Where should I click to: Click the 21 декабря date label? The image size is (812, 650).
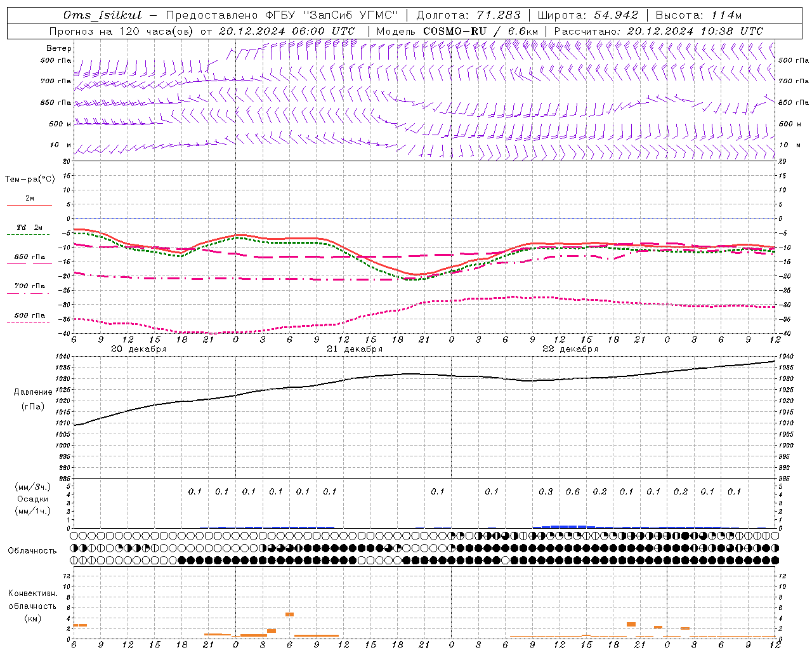click(355, 349)
